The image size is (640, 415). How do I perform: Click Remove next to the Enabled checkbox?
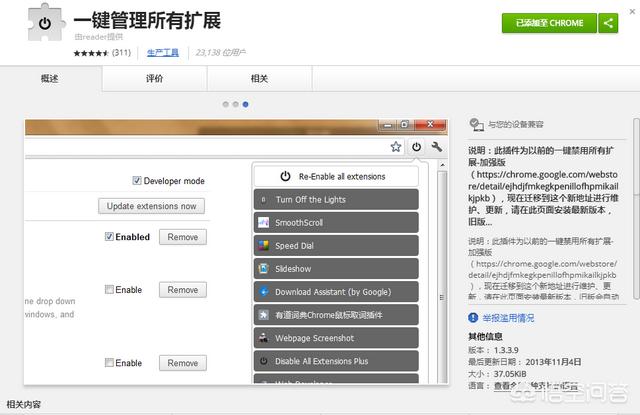[x=183, y=237]
